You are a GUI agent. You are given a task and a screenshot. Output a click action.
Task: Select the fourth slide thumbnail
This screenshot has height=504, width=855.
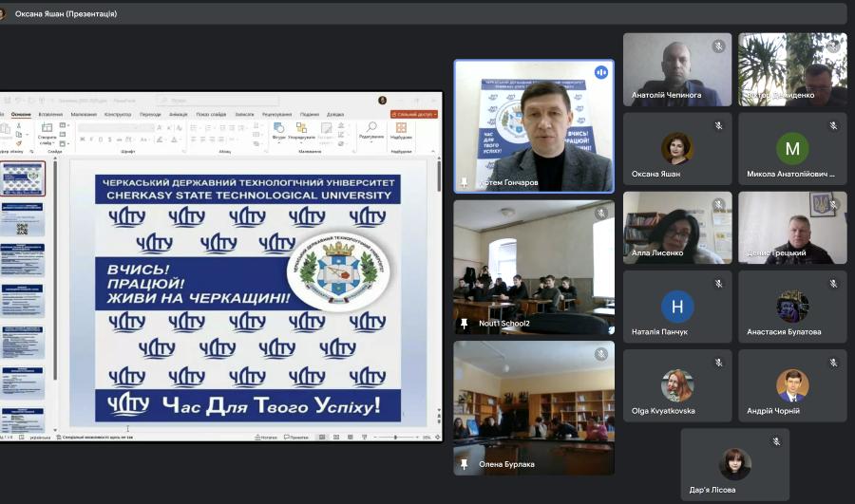(23, 301)
